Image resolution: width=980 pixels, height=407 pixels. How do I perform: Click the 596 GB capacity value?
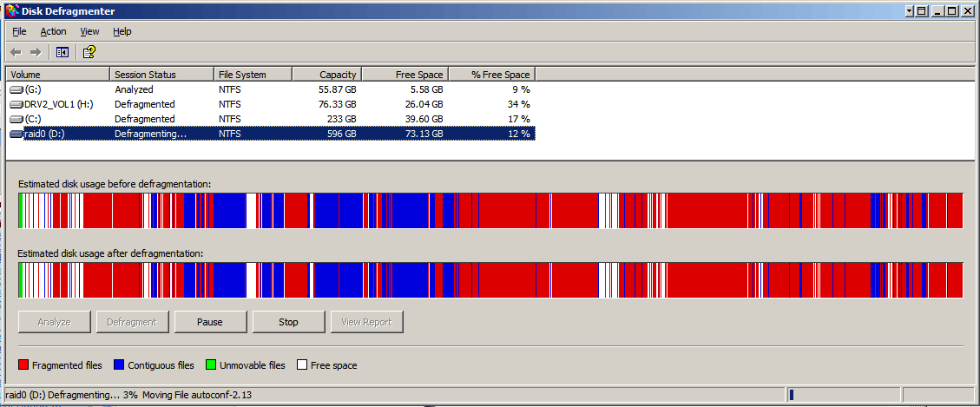coord(342,133)
